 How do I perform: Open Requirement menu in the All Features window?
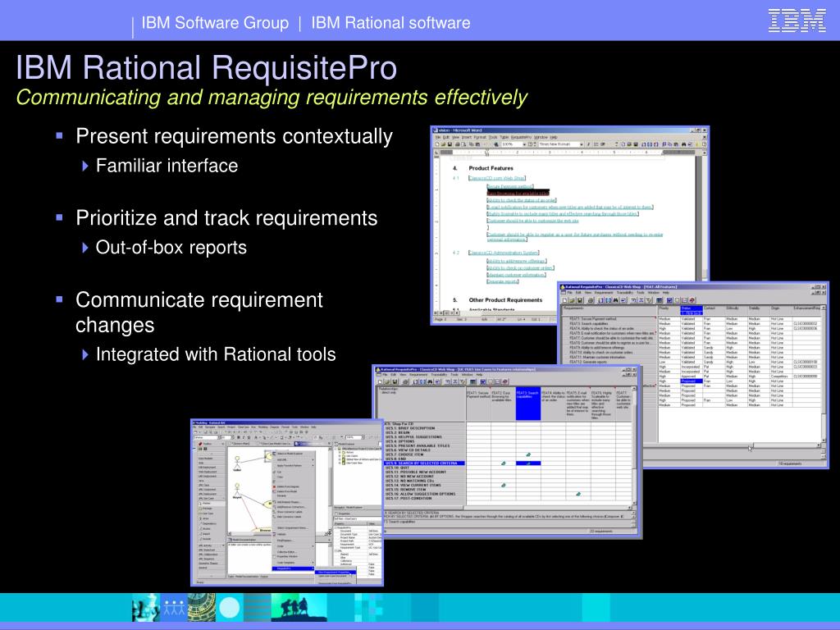pos(604,293)
